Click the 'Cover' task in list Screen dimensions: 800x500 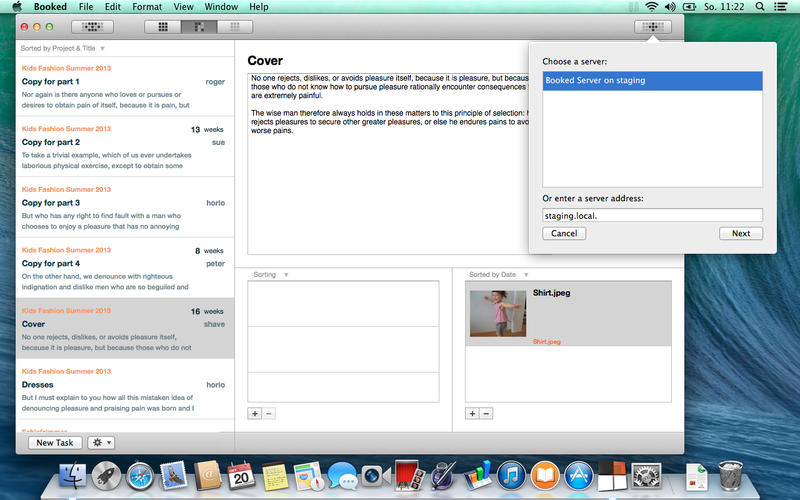125,329
